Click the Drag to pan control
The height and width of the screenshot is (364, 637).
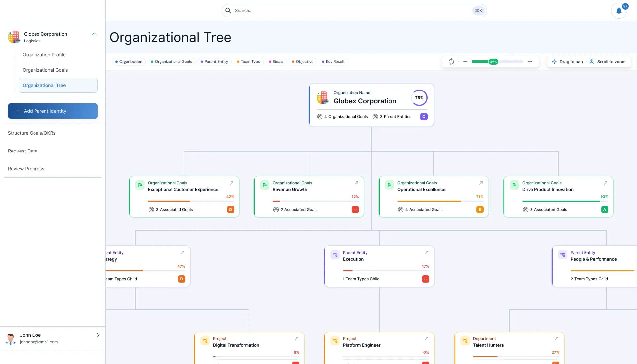(x=567, y=62)
